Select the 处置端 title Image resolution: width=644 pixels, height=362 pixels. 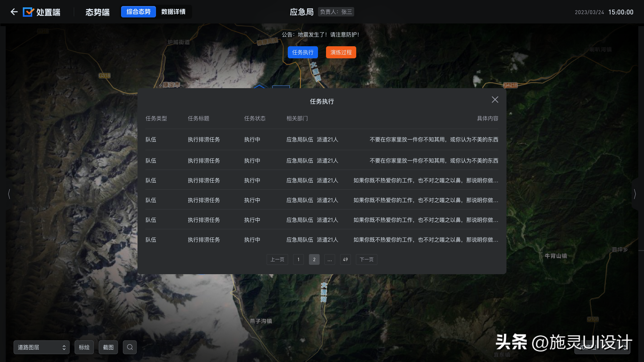point(48,12)
